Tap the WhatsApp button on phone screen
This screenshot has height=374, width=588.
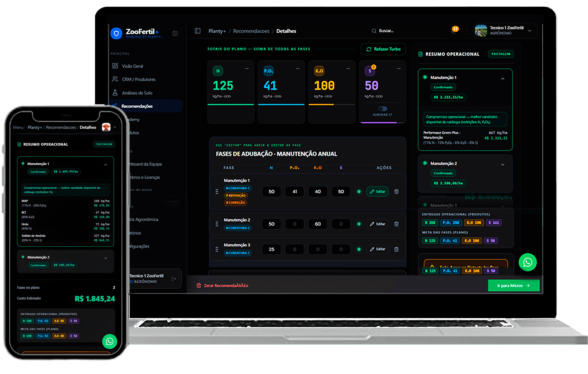[x=109, y=342]
